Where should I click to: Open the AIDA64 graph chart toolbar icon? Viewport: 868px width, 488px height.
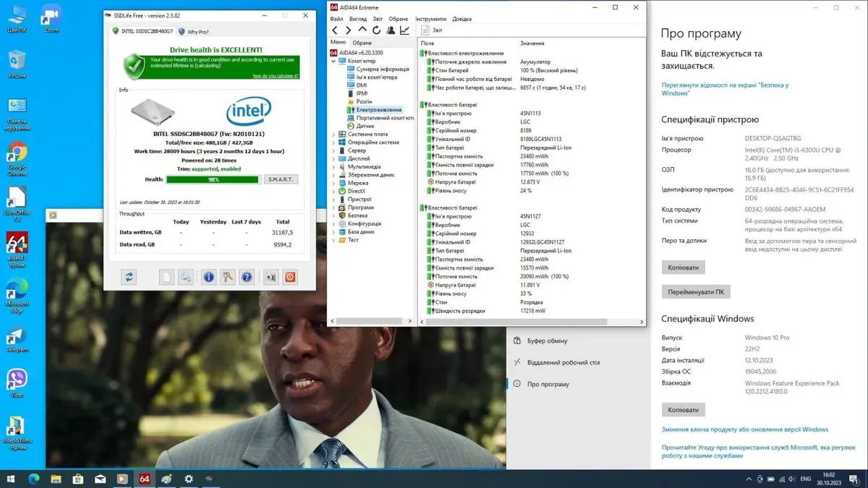(x=404, y=30)
